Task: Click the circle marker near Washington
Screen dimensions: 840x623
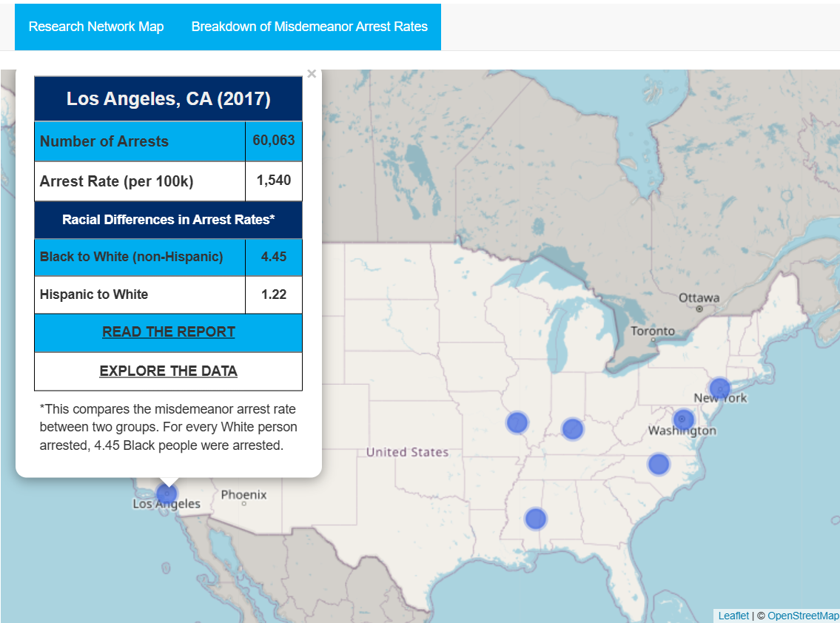Action: (683, 420)
